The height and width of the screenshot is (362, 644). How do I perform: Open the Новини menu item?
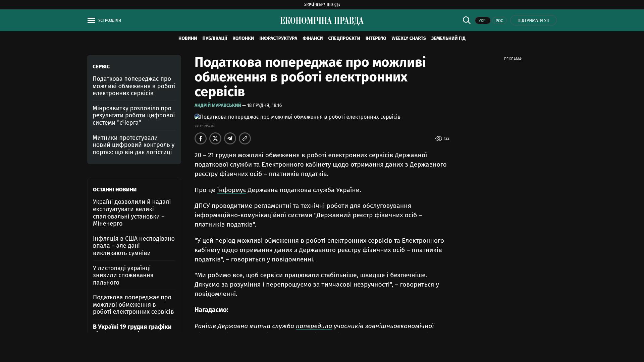pos(187,39)
